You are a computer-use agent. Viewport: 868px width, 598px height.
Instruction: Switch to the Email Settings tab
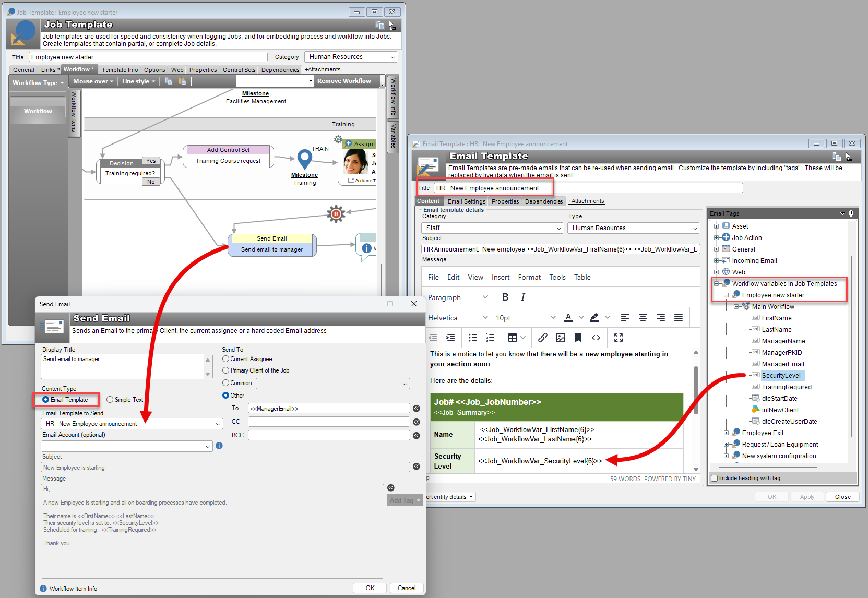point(466,201)
